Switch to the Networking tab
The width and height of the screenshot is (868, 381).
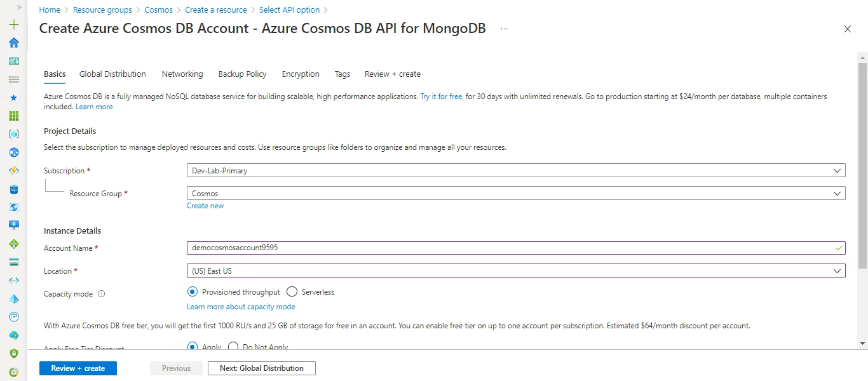[x=182, y=74]
